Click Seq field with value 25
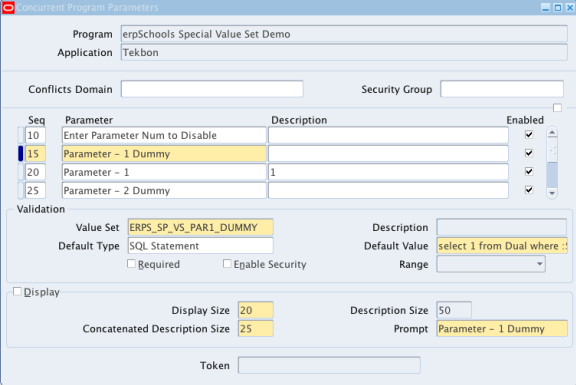Image resolution: width=576 pixels, height=385 pixels. 35,190
